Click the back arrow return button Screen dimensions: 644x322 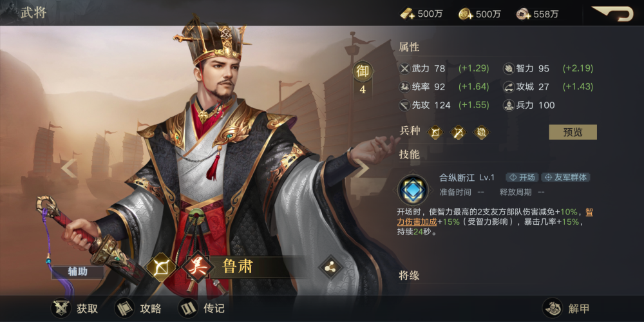(612, 14)
